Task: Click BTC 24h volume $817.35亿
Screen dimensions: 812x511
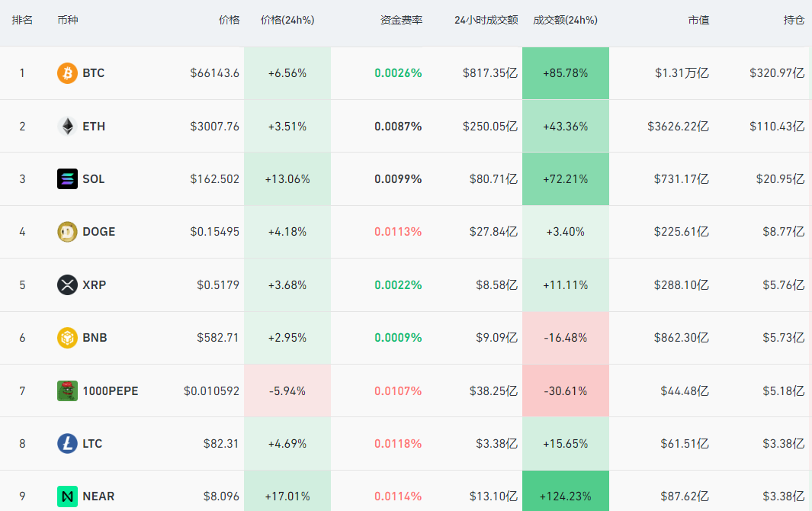Action: (x=490, y=73)
